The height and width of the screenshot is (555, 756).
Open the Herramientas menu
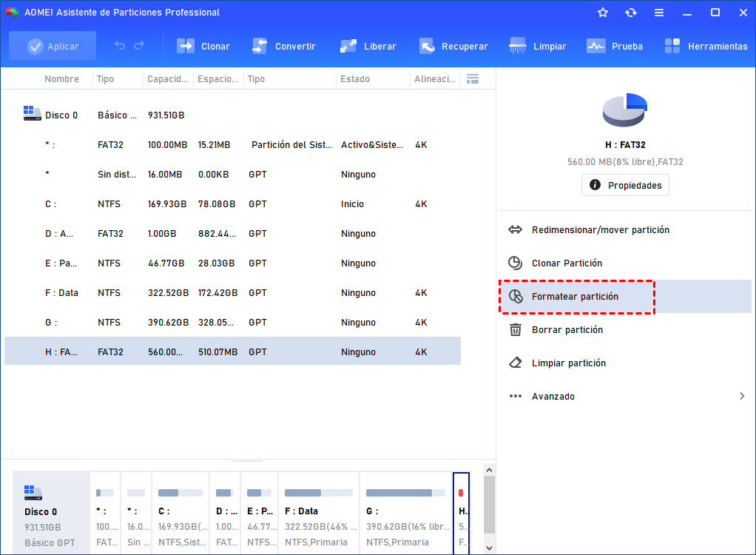click(x=672, y=46)
